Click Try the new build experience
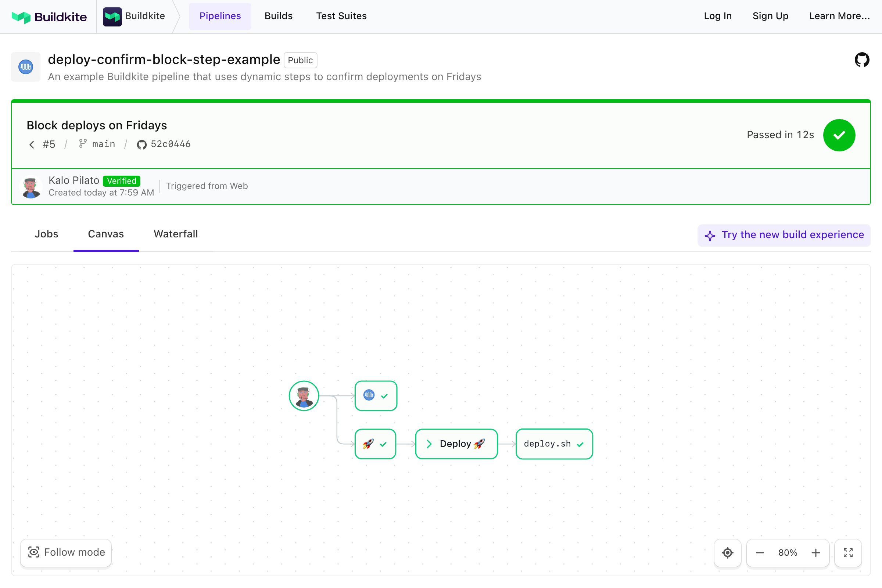The height and width of the screenshot is (588, 882). coord(784,235)
